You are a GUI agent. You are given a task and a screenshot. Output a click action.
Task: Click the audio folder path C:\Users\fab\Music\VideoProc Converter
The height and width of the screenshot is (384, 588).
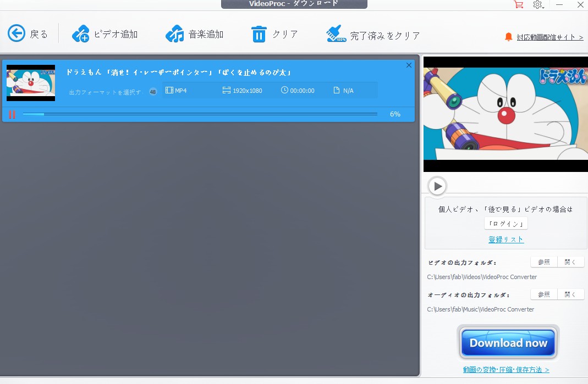[x=480, y=309]
